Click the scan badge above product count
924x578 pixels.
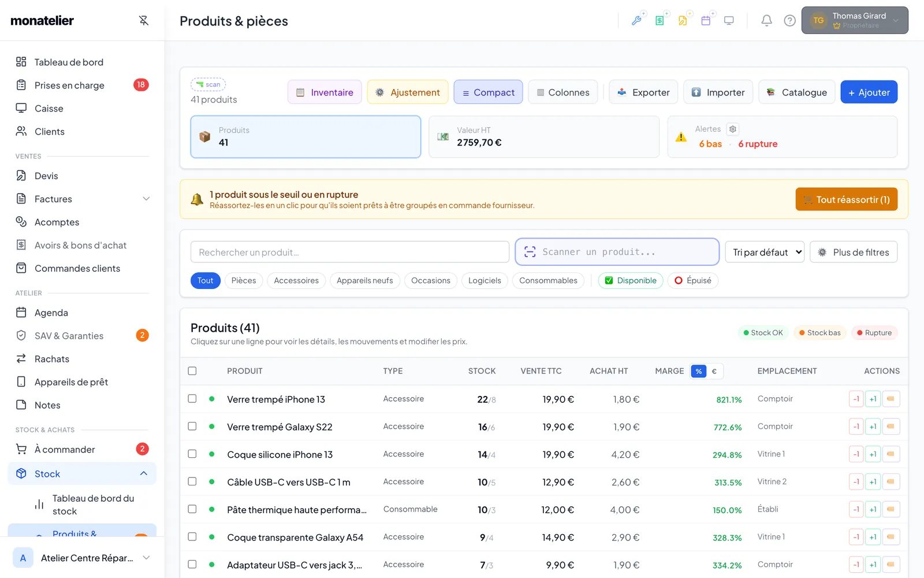pyautogui.click(x=208, y=84)
